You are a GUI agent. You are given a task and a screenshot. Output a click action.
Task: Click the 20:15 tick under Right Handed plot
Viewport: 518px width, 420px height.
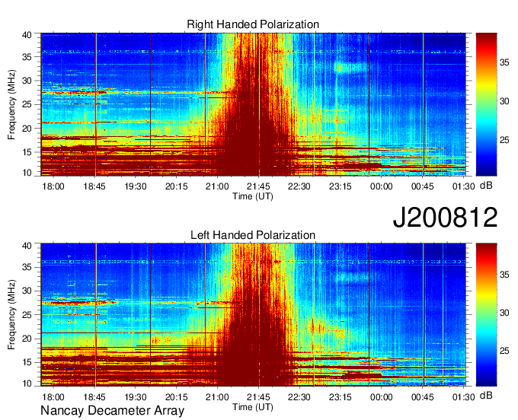177,186
